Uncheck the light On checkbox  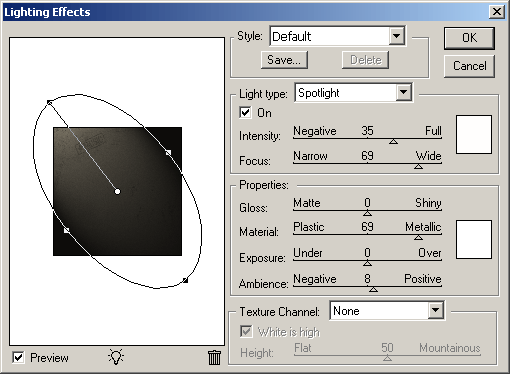click(x=245, y=112)
